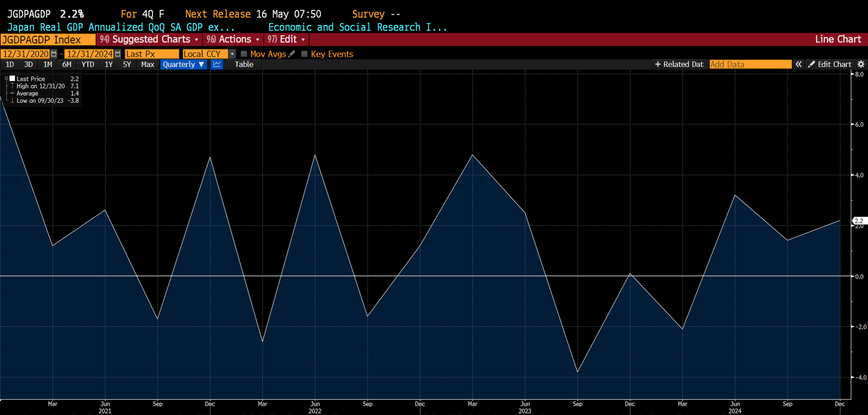This screenshot has width=868, height=415.
Task: Click the JGDPAGDP Index security field
Action: click(48, 39)
